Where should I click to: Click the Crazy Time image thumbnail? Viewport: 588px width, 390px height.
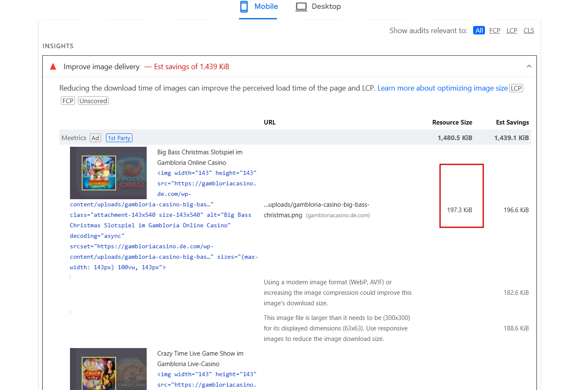[x=108, y=369]
